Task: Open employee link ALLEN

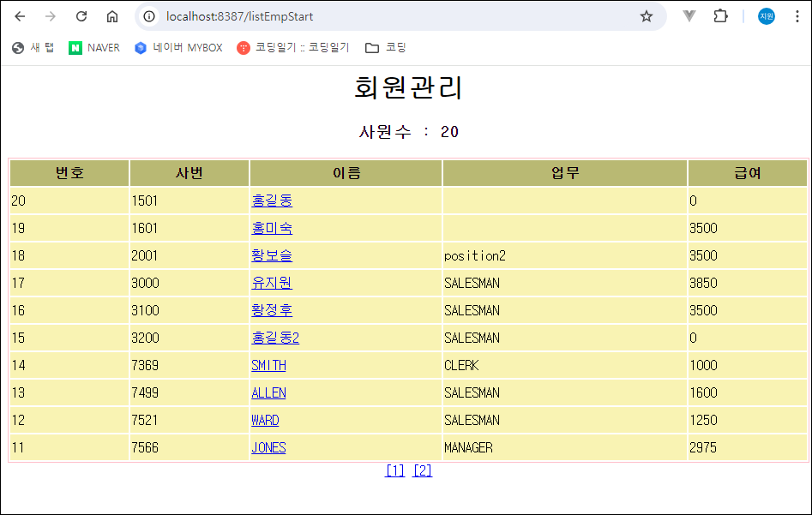Action: pyautogui.click(x=268, y=392)
